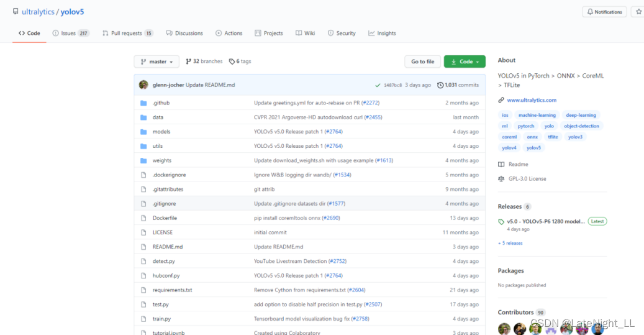Image resolution: width=644 pixels, height=335 pixels.
Task: Select the deep-learning topic tag
Action: pos(581,116)
